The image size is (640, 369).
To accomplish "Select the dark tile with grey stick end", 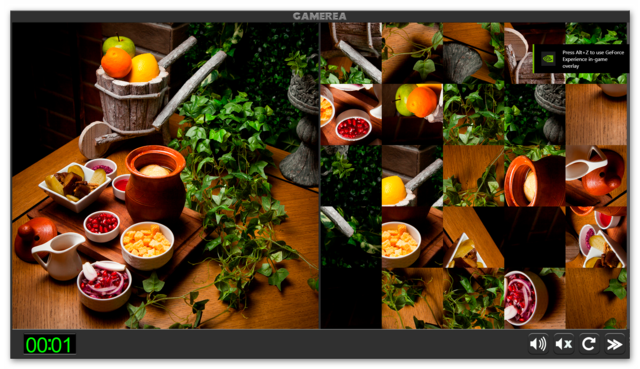I will point(351,237).
